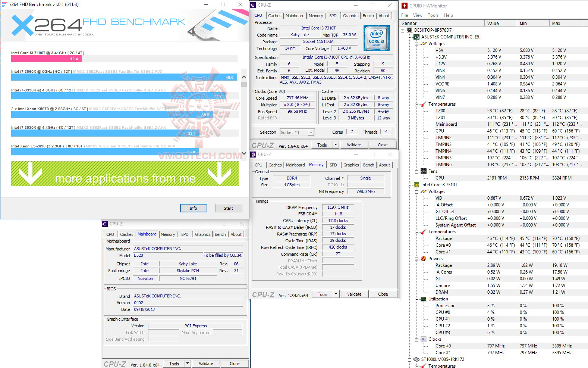Switch to SPD tab in top CPU-Z window
Image resolution: width=588 pixels, height=368 pixels.
pos(333,16)
